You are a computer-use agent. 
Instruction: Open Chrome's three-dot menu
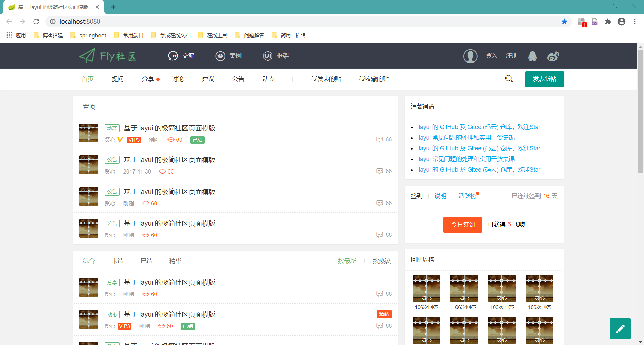635,22
